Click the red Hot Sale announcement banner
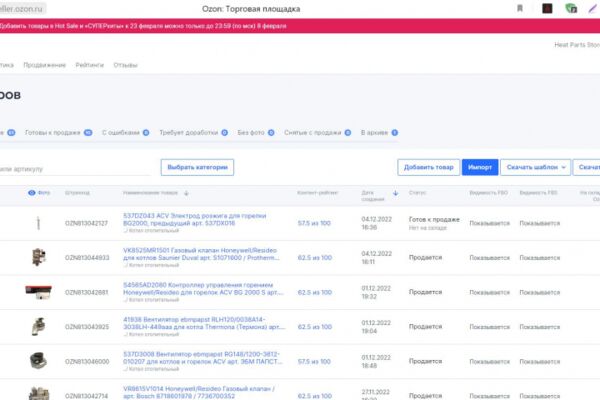The width and height of the screenshot is (600, 400). (x=300, y=26)
